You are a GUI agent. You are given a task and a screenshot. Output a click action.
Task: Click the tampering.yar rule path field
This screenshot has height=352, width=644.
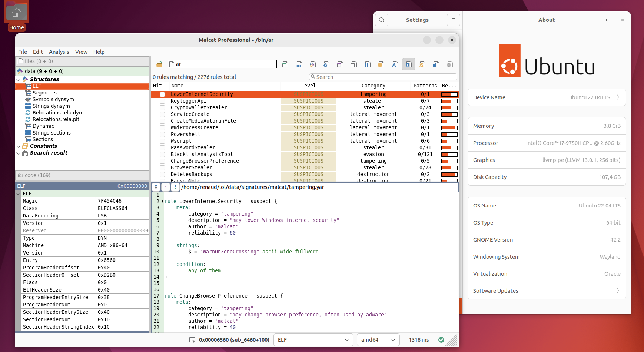coord(319,187)
